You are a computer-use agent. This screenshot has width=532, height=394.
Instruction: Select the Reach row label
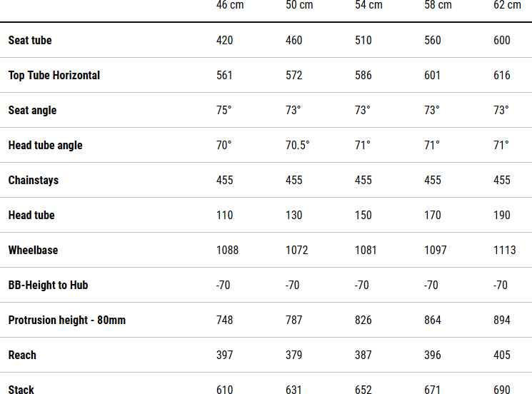point(22,355)
